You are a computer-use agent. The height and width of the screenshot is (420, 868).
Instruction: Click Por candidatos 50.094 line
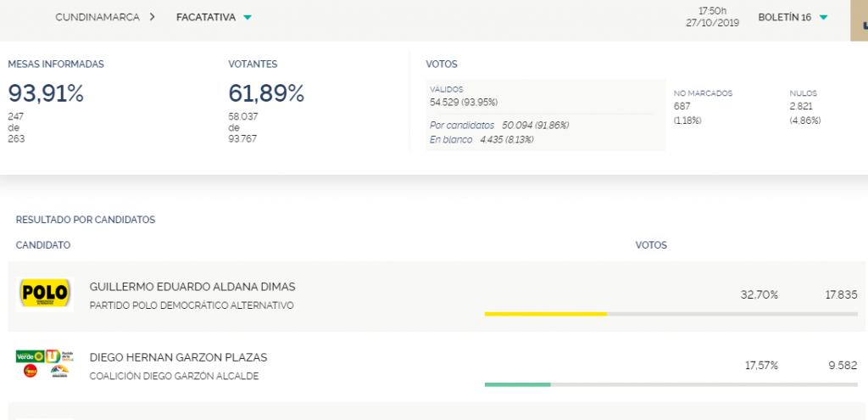pos(499,126)
